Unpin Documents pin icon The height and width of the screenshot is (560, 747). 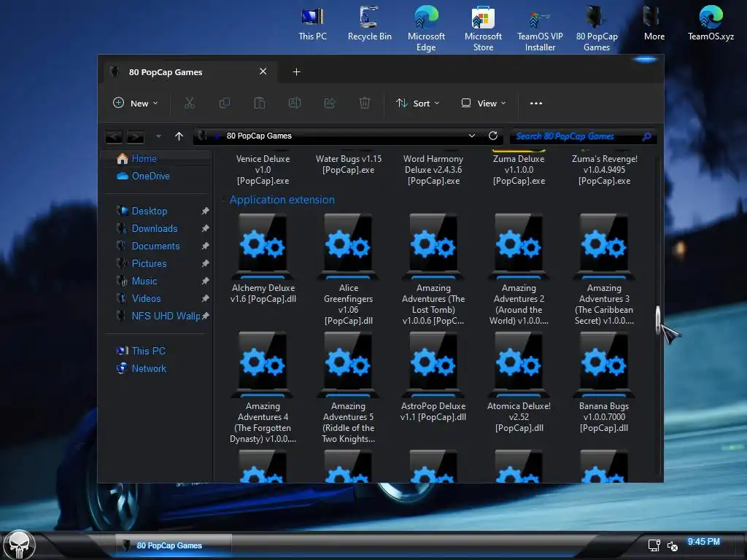click(205, 246)
